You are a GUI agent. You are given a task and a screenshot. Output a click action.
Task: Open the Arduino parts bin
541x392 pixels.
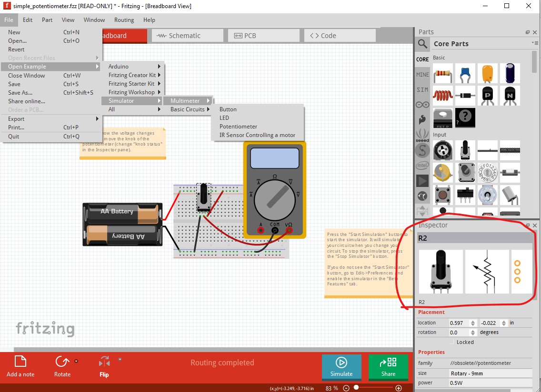click(x=422, y=105)
